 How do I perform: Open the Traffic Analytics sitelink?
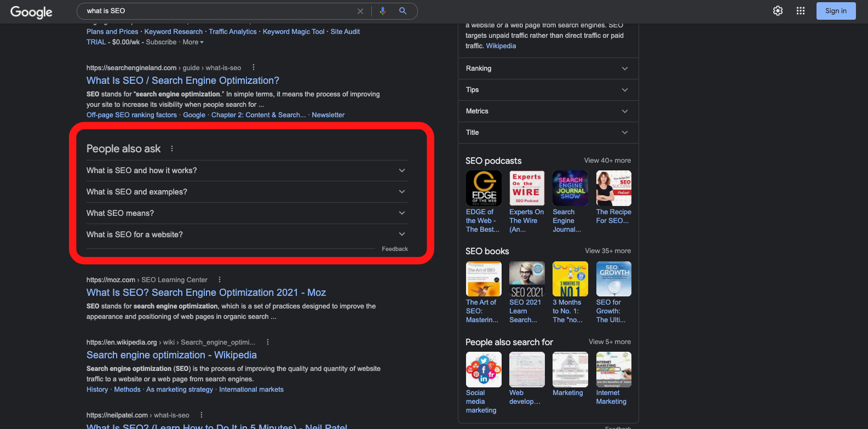click(x=233, y=32)
